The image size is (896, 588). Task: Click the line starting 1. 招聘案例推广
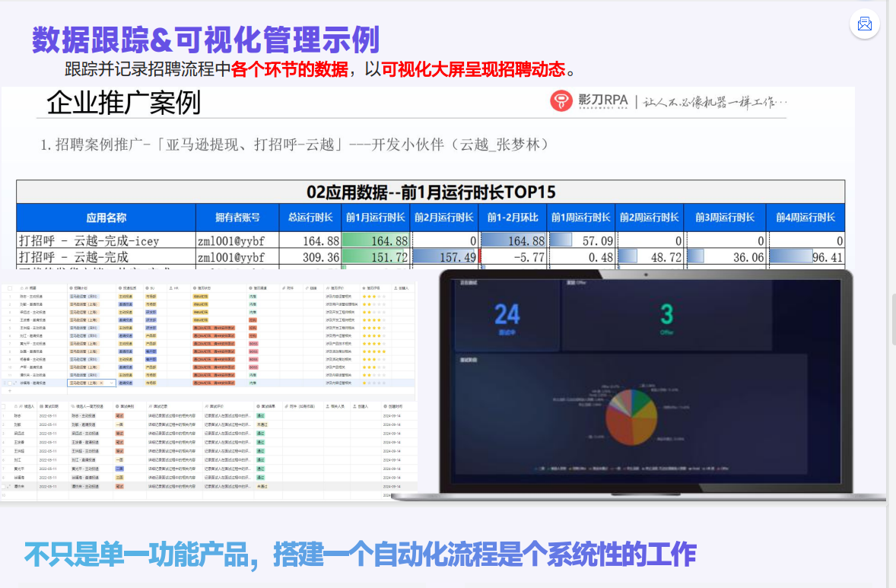click(x=295, y=145)
